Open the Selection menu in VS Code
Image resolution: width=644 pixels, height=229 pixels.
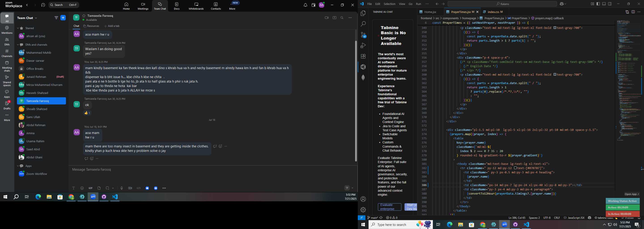[x=390, y=4]
